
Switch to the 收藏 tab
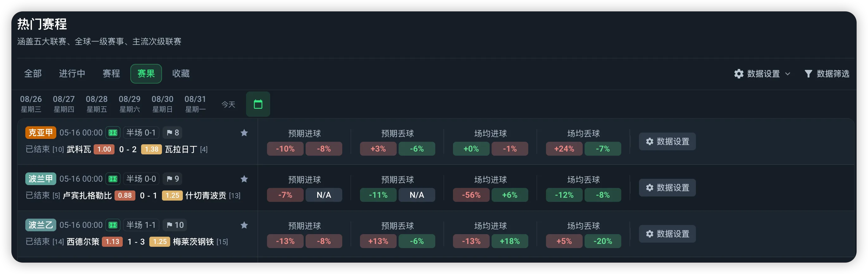pos(181,73)
